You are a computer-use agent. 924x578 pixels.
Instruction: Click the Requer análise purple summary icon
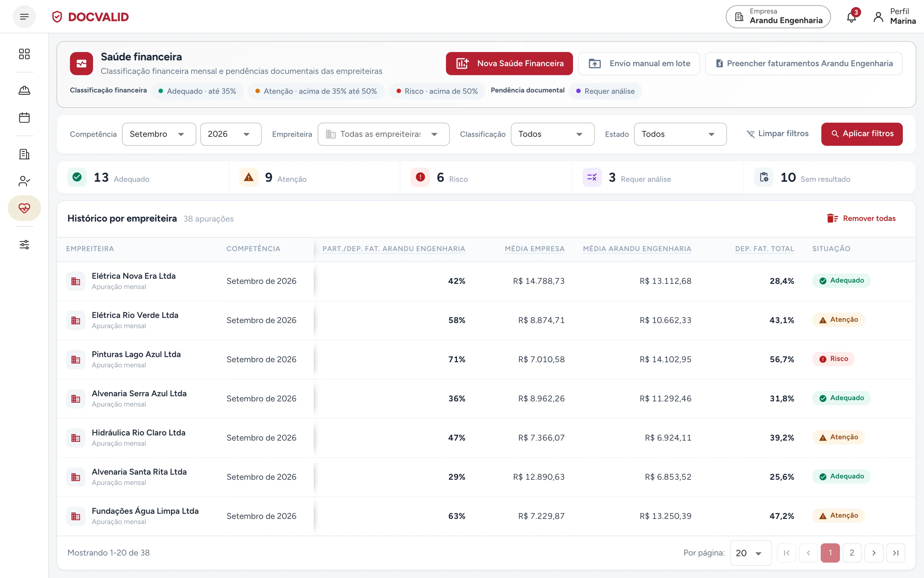(592, 177)
